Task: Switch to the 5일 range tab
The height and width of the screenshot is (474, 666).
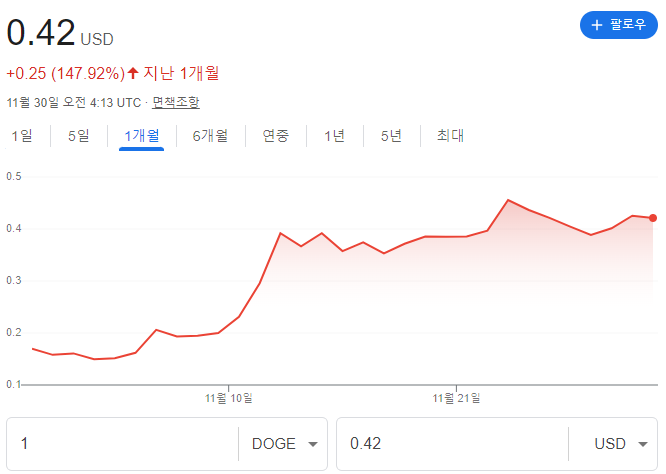Action: [x=79, y=136]
